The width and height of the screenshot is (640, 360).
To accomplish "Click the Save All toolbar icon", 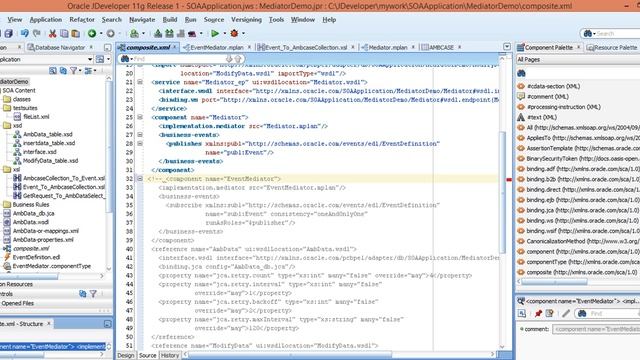I will 9,33.
